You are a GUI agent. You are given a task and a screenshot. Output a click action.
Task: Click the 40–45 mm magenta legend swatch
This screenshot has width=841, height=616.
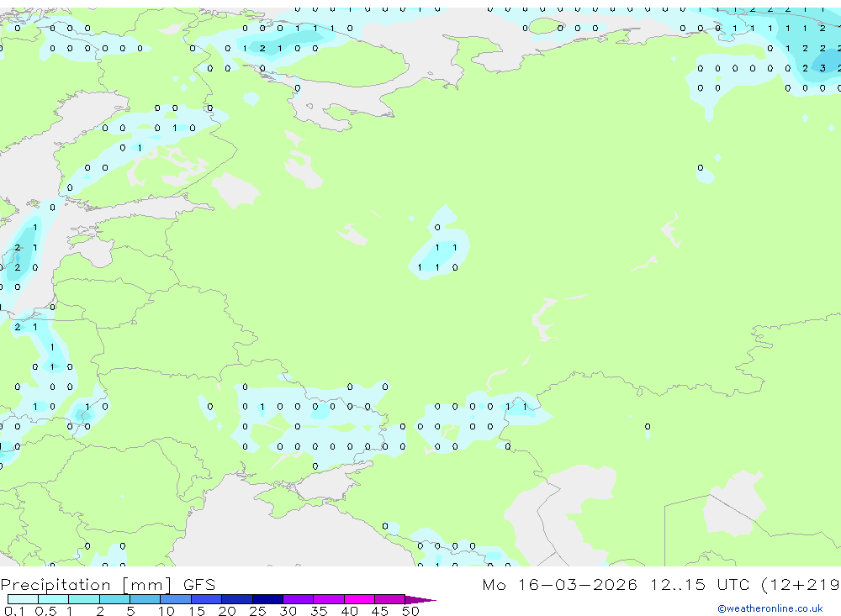[359, 599]
